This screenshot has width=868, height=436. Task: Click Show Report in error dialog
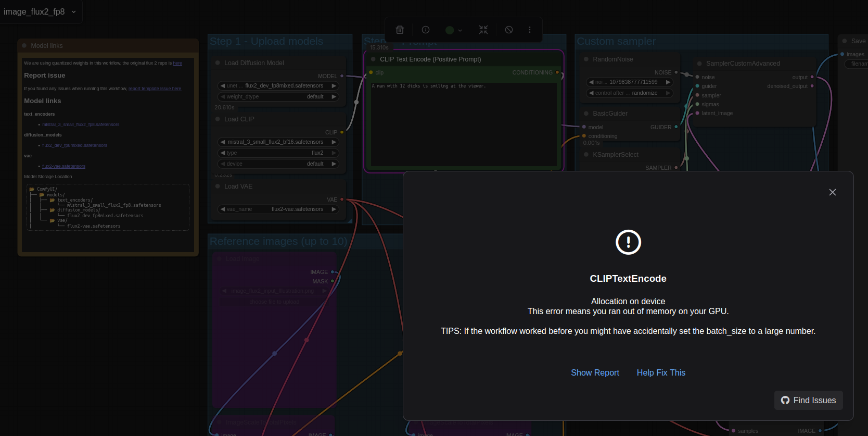(595, 372)
